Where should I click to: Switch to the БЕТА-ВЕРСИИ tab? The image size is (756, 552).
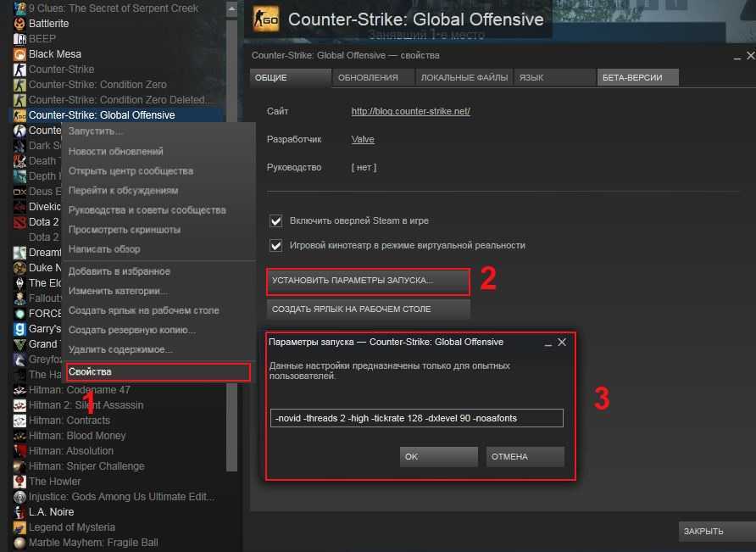click(x=638, y=78)
